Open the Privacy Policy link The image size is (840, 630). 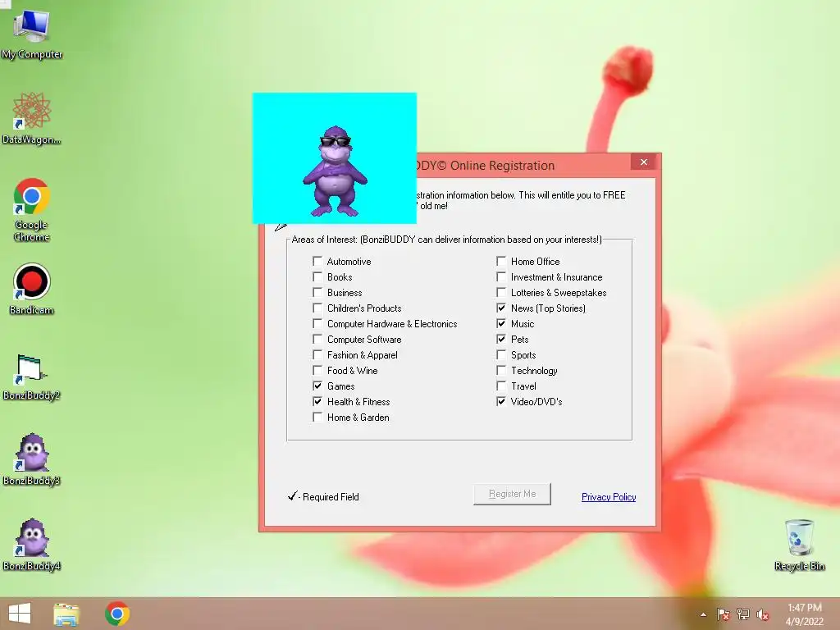coord(609,497)
